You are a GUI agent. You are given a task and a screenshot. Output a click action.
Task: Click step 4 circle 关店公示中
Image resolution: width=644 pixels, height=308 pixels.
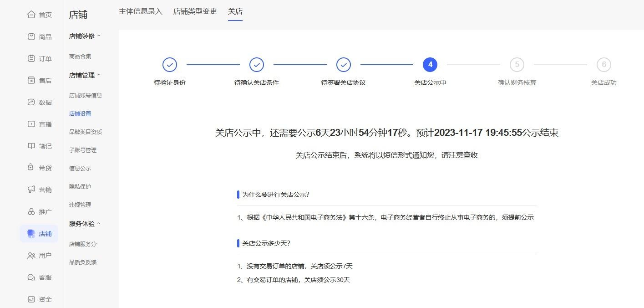click(430, 65)
